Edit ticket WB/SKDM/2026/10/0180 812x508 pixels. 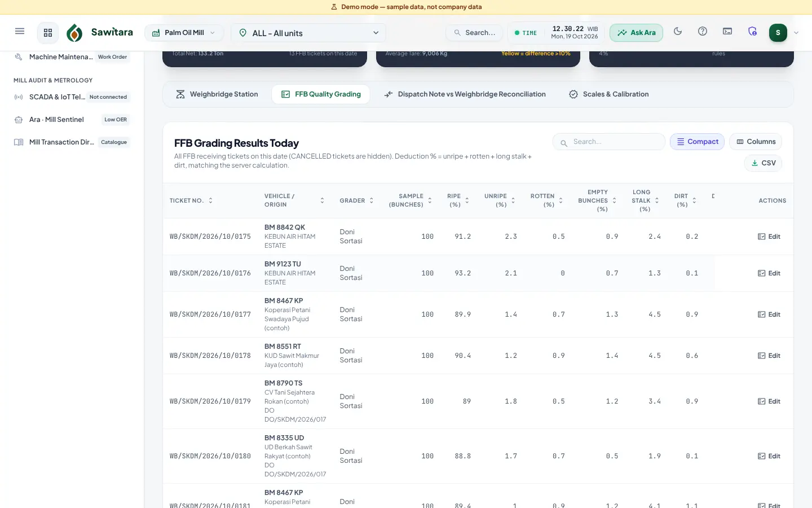tap(769, 456)
